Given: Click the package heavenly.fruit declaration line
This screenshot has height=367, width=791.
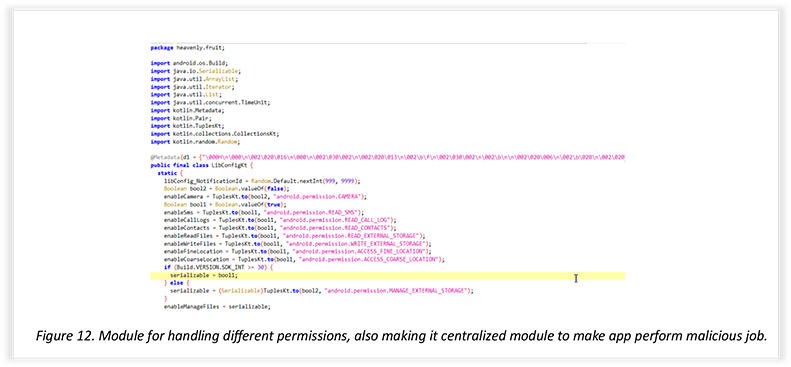Looking at the screenshot, I should (187, 48).
